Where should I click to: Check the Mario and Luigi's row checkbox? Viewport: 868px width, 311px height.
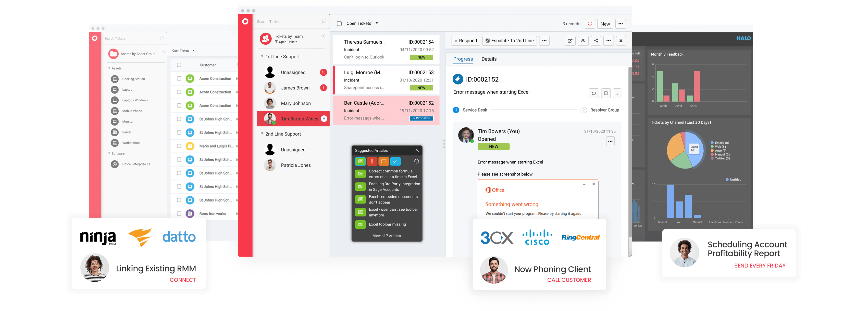pos(179,146)
